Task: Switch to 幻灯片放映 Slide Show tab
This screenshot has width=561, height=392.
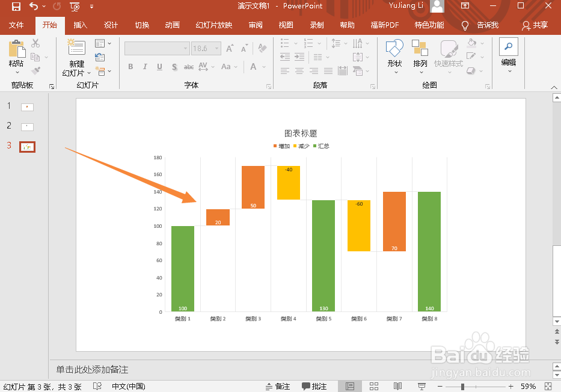Action: coord(213,25)
